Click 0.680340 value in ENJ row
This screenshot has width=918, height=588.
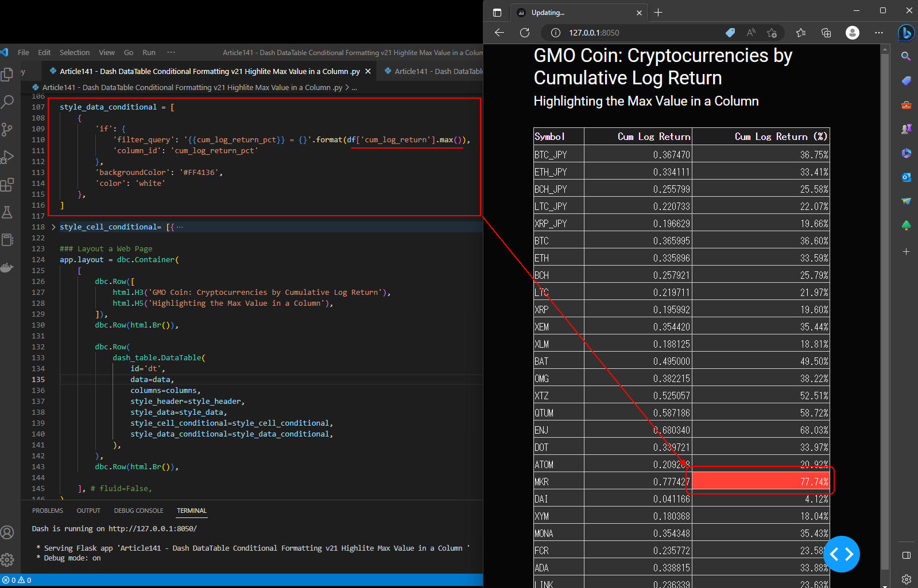pyautogui.click(x=671, y=430)
